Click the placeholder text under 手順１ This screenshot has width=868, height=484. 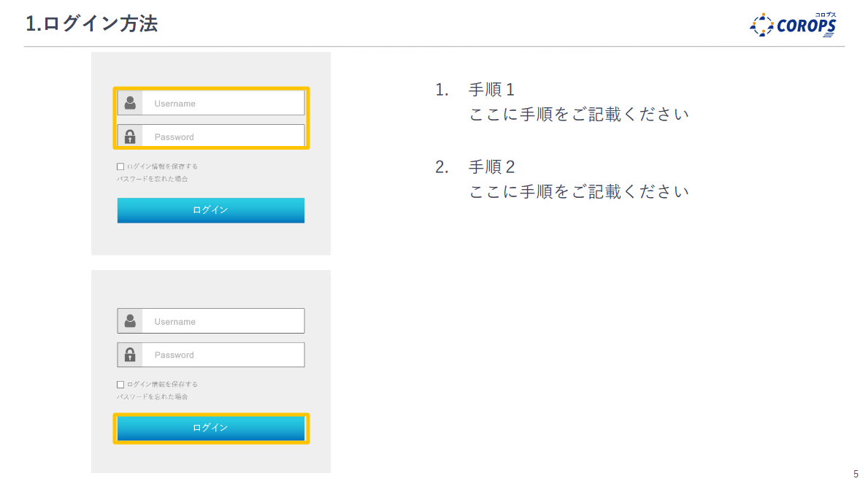pyautogui.click(x=579, y=115)
